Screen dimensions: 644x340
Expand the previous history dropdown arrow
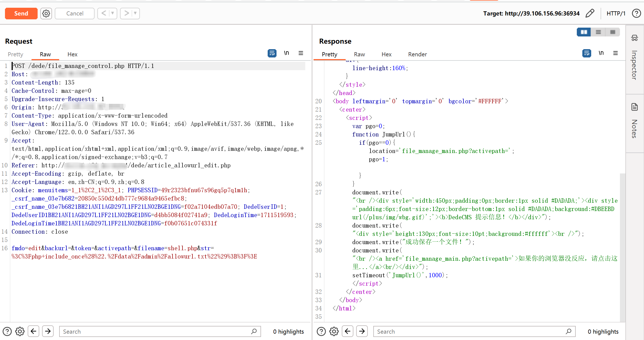click(x=113, y=13)
